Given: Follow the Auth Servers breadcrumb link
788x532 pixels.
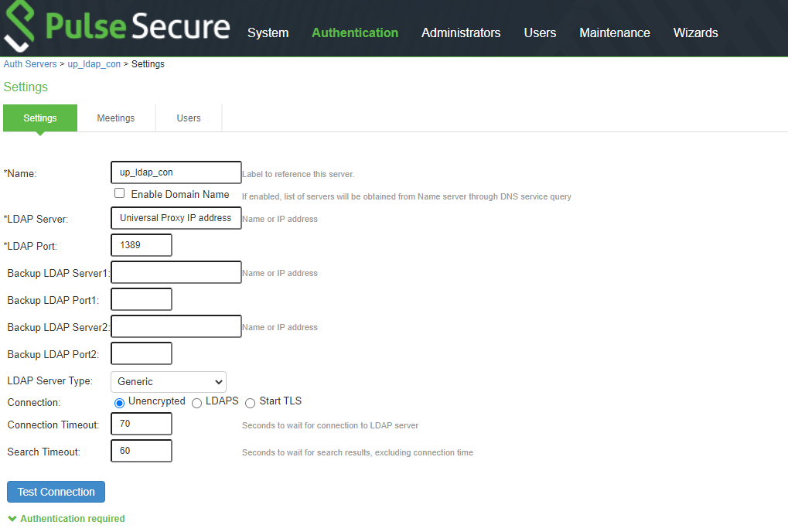Looking at the screenshot, I should point(29,63).
